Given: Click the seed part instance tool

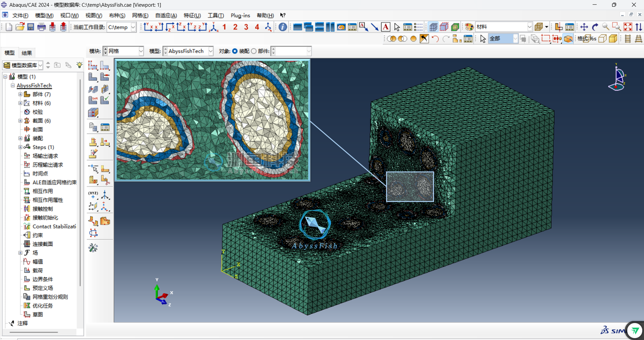Looking at the screenshot, I should (x=93, y=66).
